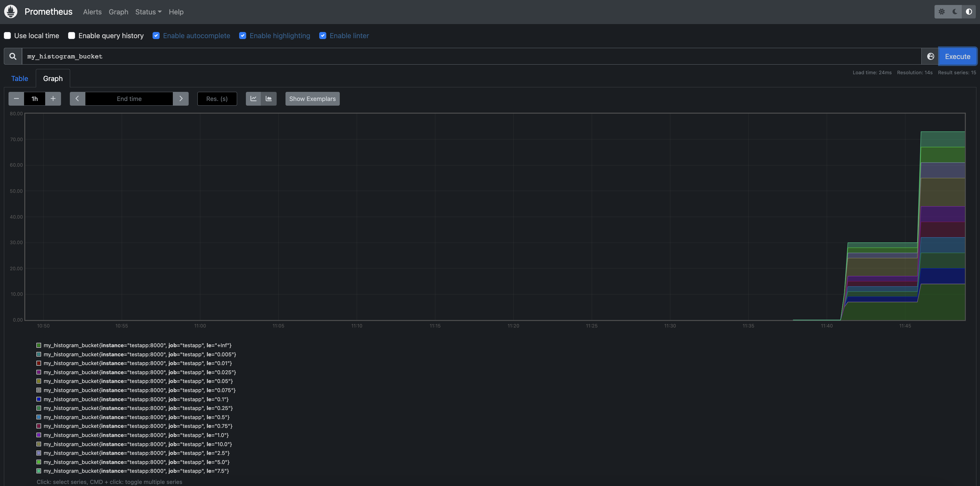Open the Graph nav item
The height and width of the screenshot is (486, 980).
click(x=118, y=12)
